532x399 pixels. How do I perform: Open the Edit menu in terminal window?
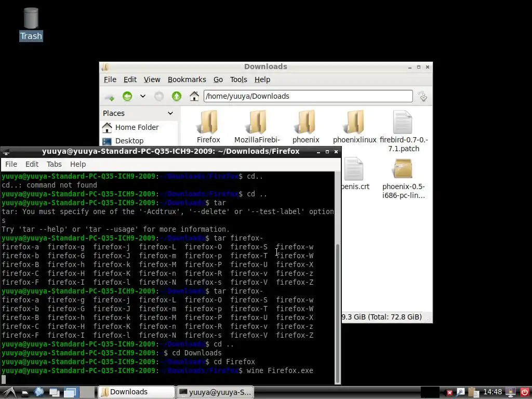coord(32,164)
